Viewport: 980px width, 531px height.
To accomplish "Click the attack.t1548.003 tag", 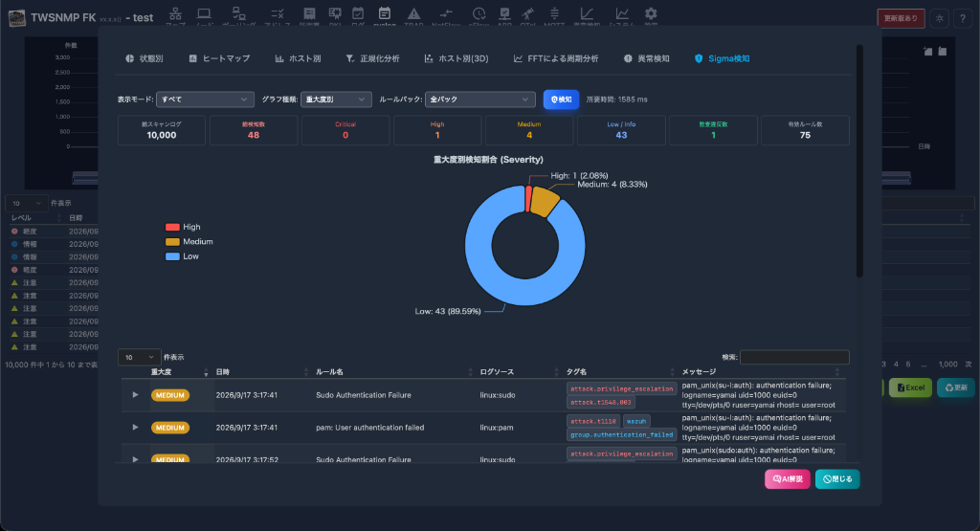I will 601,402.
